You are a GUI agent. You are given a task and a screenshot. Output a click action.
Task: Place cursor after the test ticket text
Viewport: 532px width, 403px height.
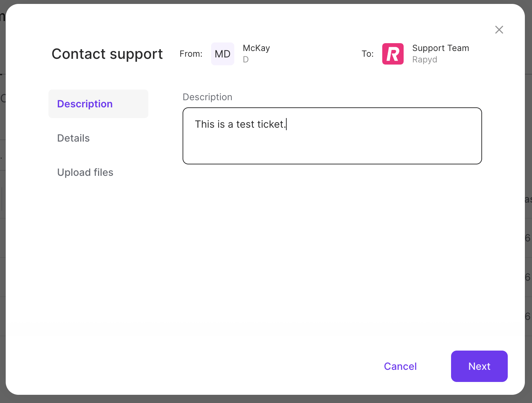tap(286, 124)
